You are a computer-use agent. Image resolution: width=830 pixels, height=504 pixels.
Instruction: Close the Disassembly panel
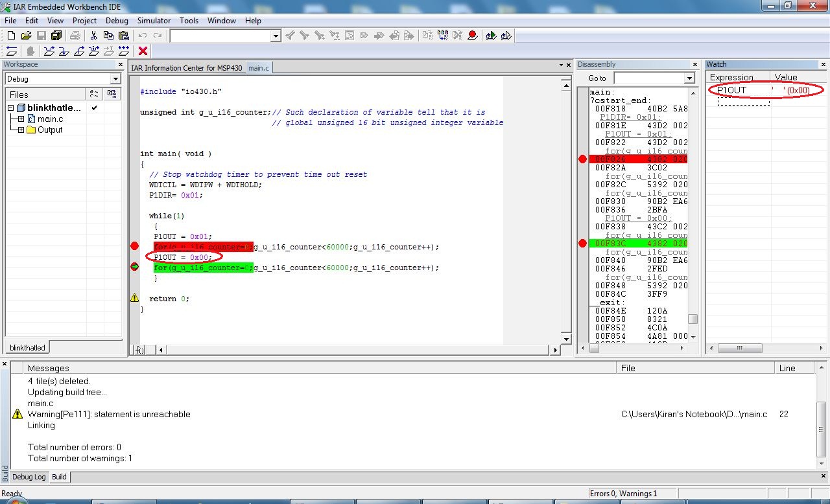tap(696, 65)
